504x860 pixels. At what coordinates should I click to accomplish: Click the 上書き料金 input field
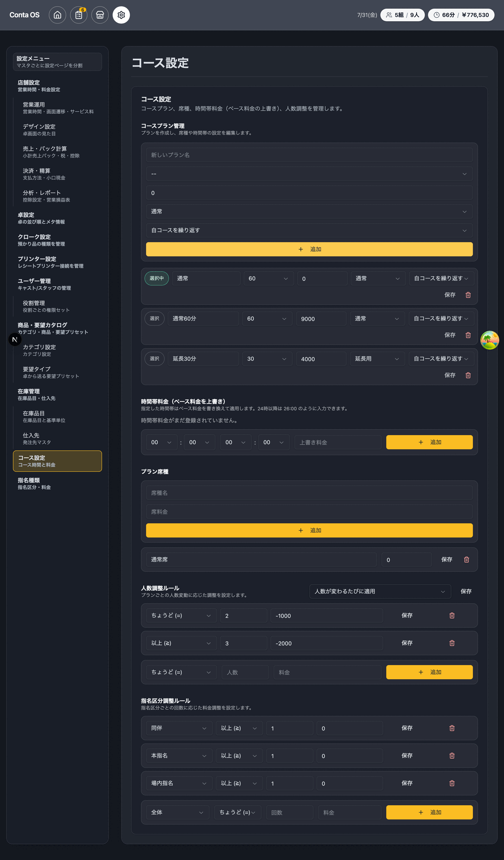(338, 442)
